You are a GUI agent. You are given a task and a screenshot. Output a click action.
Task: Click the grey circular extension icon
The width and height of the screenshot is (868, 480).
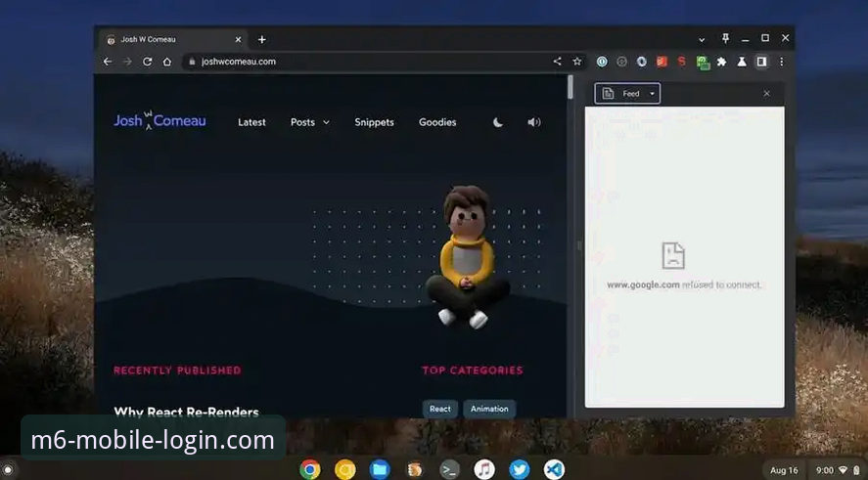click(621, 62)
